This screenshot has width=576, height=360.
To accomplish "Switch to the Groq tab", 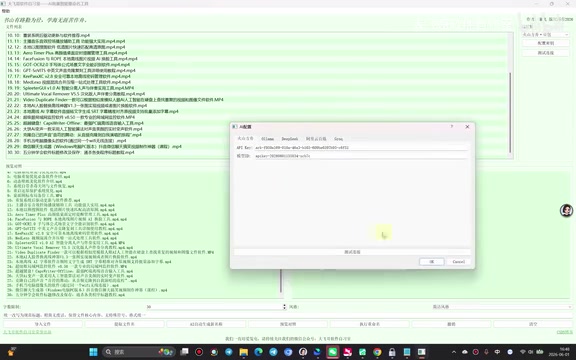I will 338,139.
